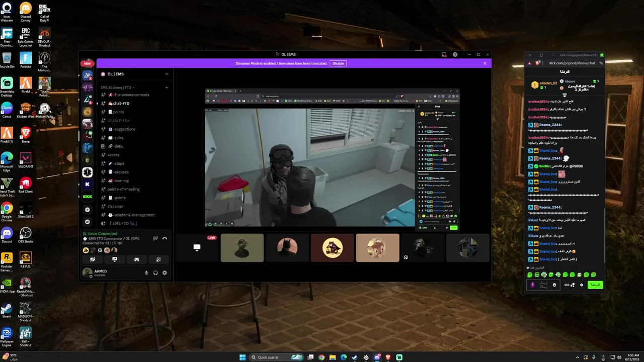Click the Kick chat send button
644x362 pixels.
(x=595, y=285)
